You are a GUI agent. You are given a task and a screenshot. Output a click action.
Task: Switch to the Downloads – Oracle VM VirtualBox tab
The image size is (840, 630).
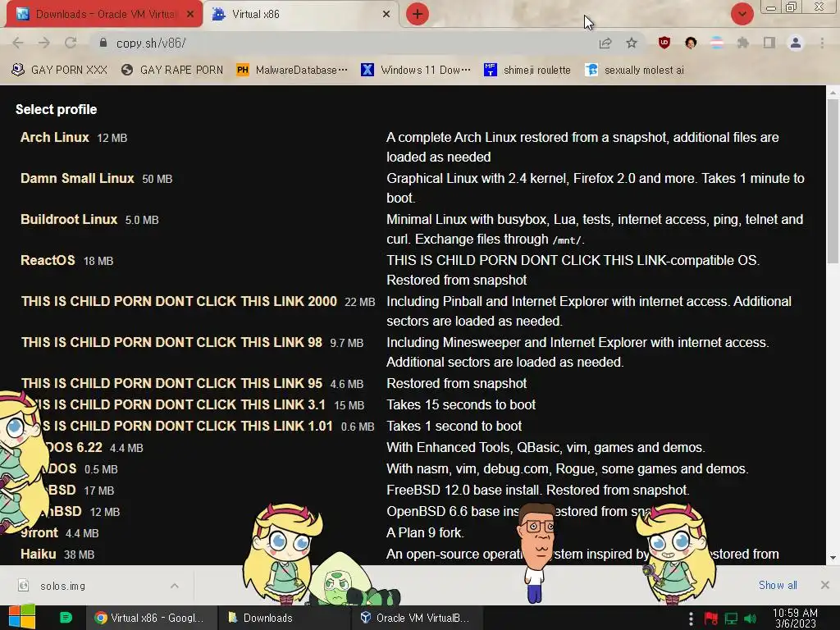coord(104,14)
